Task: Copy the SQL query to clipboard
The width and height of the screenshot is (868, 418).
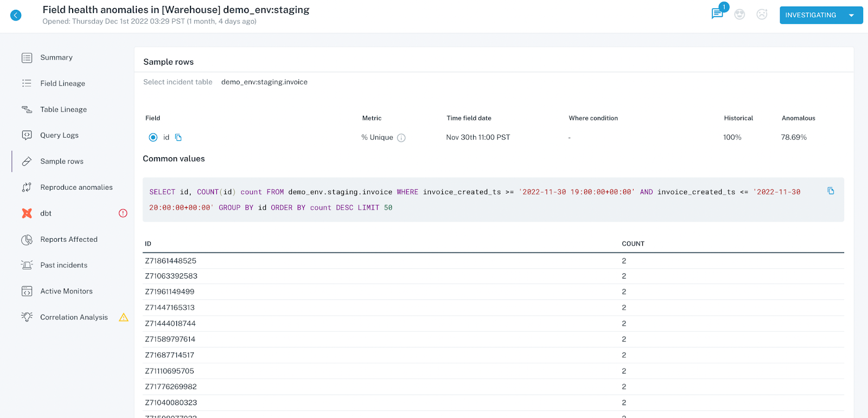Action: pos(831,191)
